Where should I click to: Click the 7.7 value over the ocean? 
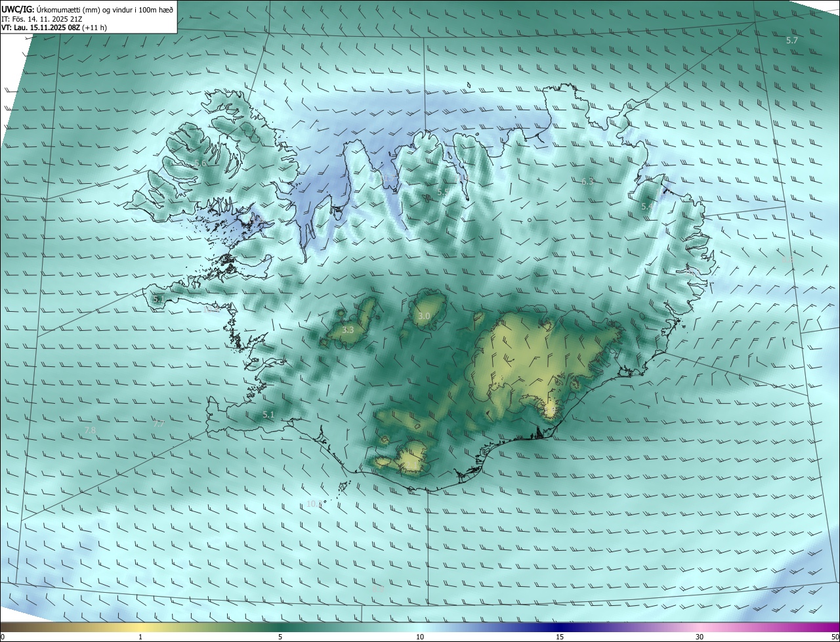158,424
